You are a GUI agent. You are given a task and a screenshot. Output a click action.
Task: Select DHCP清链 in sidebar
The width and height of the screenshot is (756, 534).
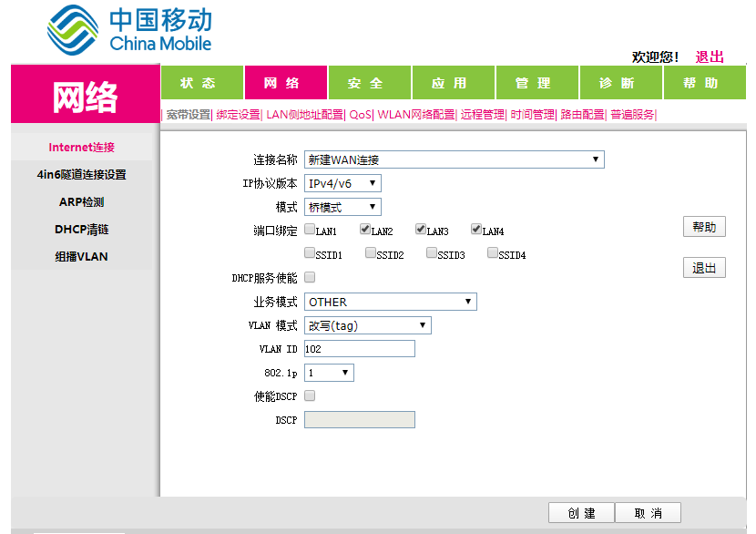coord(81,229)
